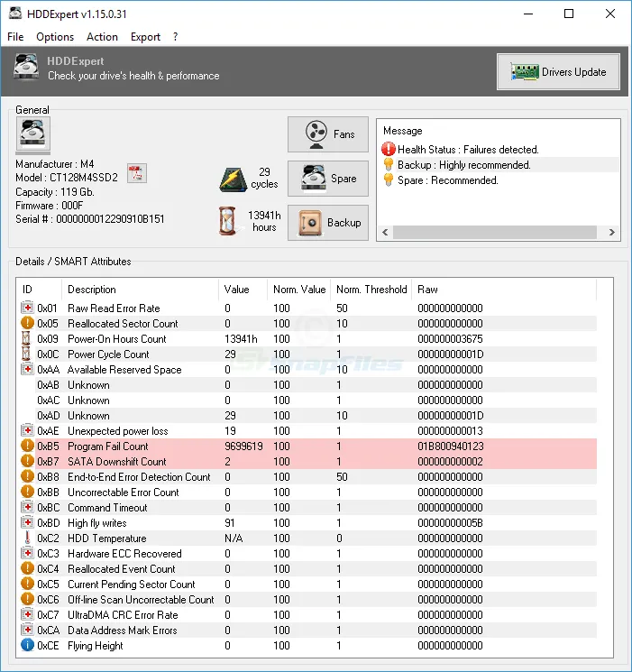
Task: Click the PDF report icon beside the model
Action: 137,173
